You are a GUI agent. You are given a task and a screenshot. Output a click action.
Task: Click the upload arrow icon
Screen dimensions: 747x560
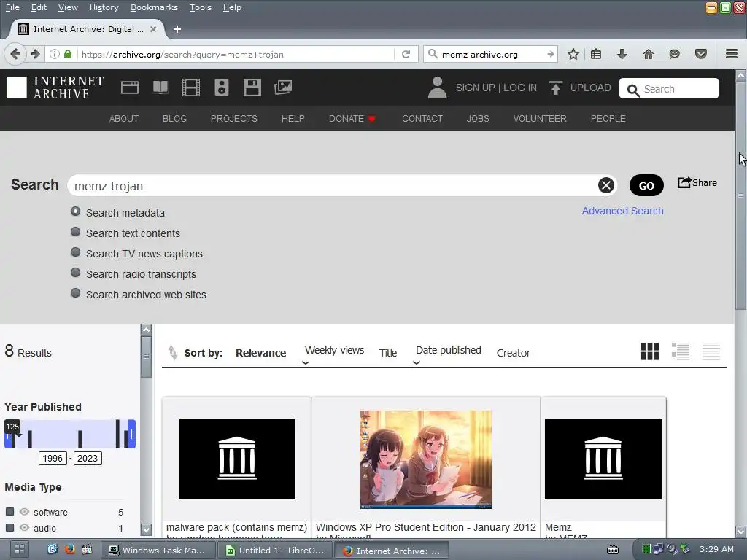(x=555, y=87)
